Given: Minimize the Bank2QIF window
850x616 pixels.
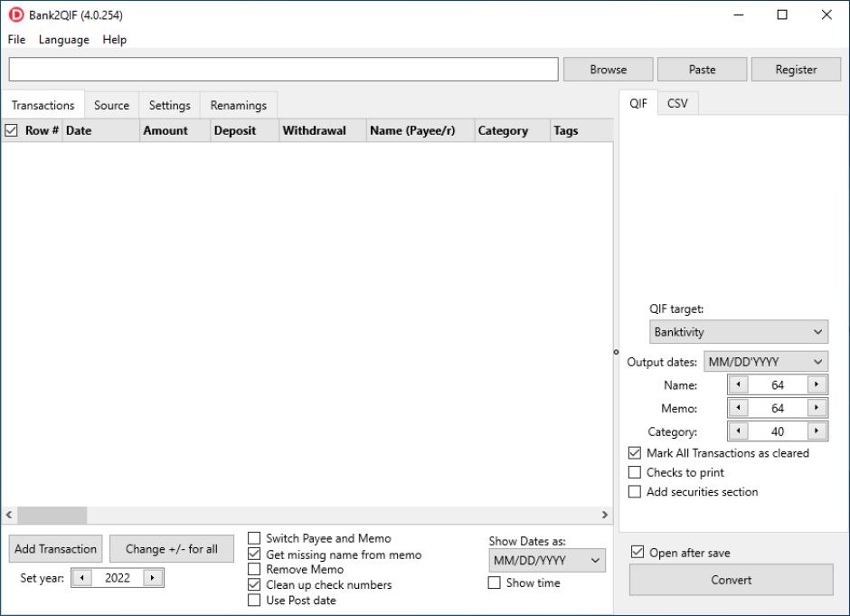Looking at the screenshot, I should pos(739,14).
